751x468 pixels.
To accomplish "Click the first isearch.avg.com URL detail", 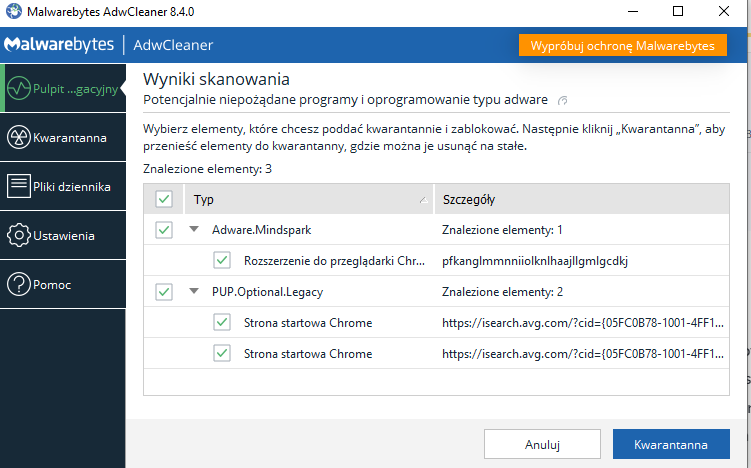I will (583, 323).
